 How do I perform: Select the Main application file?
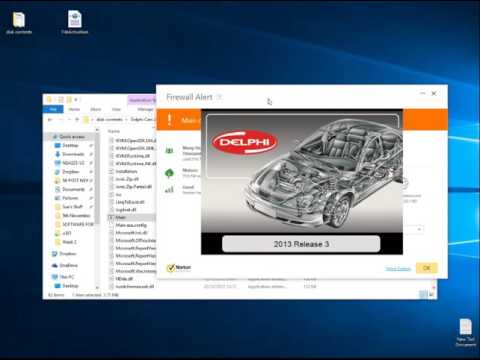(x=132, y=217)
